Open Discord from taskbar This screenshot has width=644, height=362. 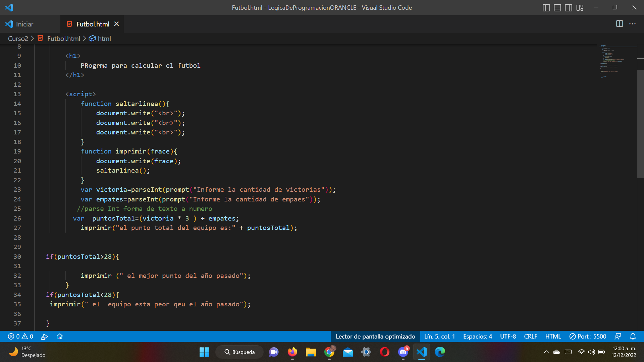[x=403, y=352]
